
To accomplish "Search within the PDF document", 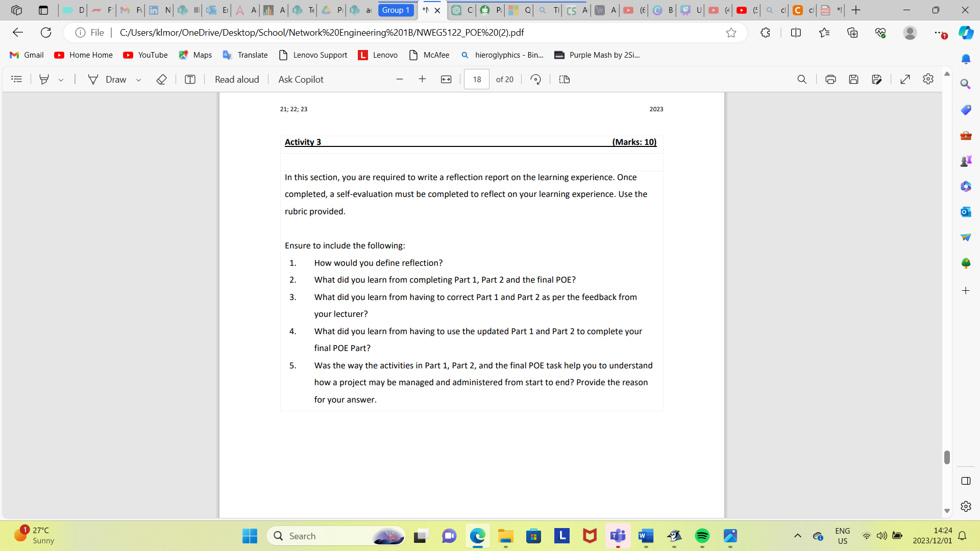I will click(802, 79).
